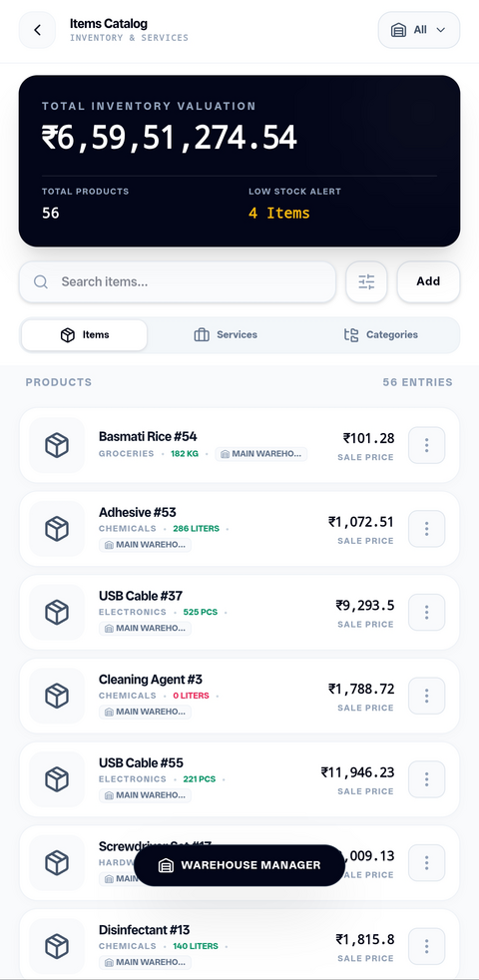Open three-dot menu for Adhesive #53

pyautogui.click(x=426, y=529)
